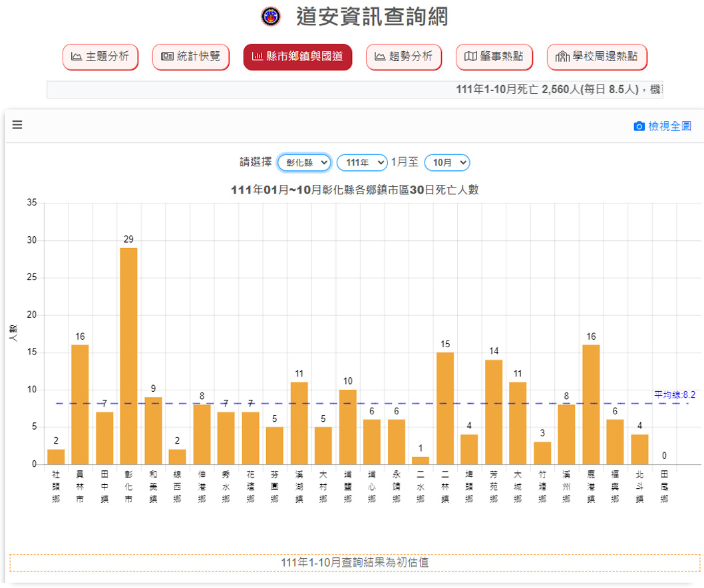
Task: Click the scrolling death statistics ticker
Action: pyautogui.click(x=355, y=90)
